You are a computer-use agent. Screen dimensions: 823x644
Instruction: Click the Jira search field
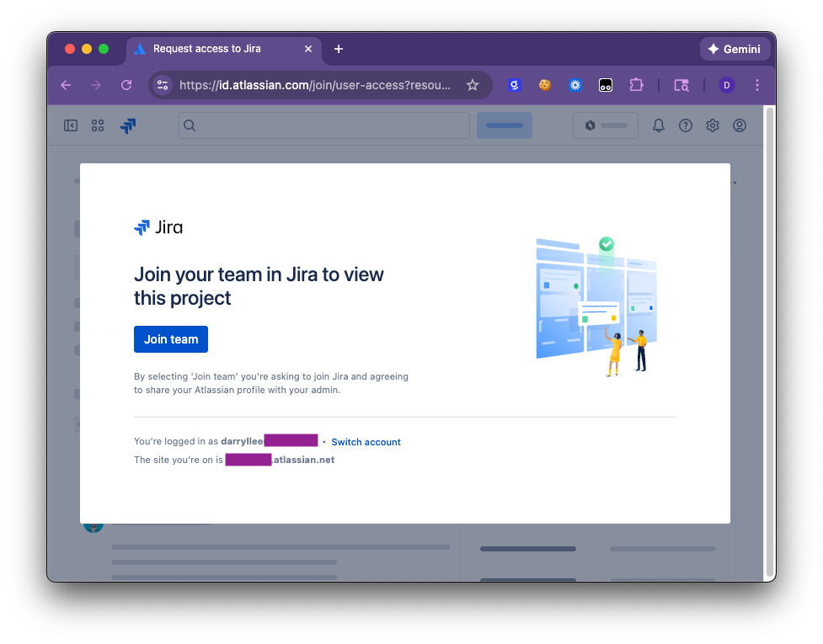point(323,125)
